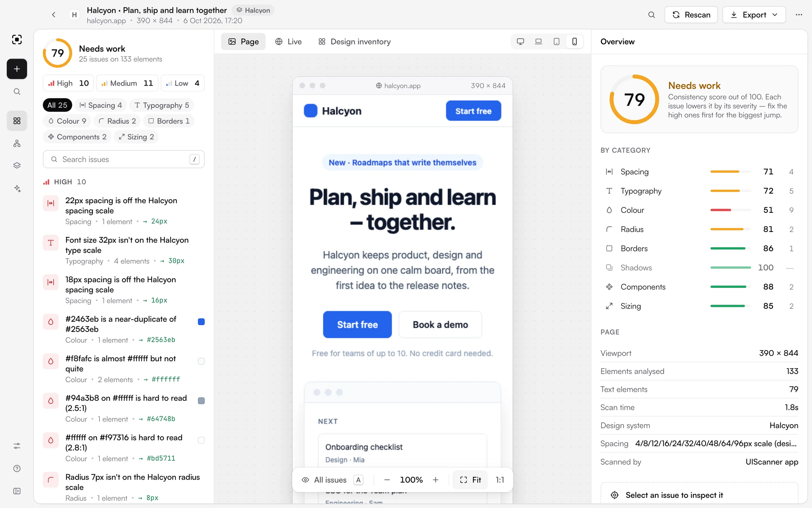Image resolution: width=812 pixels, height=508 pixels.
Task: Open the sidebar hierarchy tree icon
Action: click(17, 143)
